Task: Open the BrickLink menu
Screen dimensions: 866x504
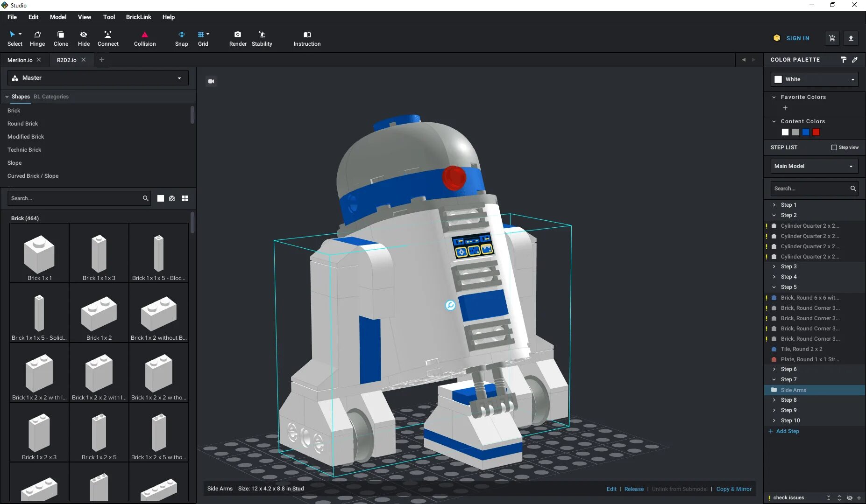Action: (138, 17)
